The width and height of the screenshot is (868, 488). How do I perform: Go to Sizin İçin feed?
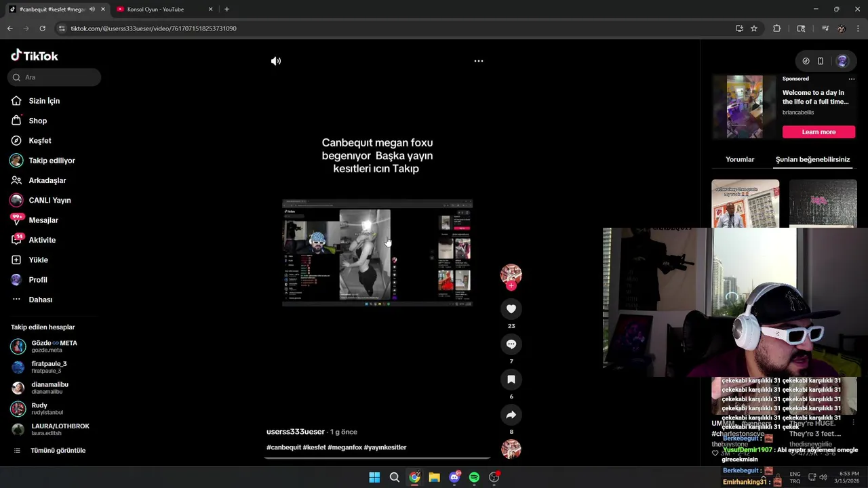[x=44, y=101]
